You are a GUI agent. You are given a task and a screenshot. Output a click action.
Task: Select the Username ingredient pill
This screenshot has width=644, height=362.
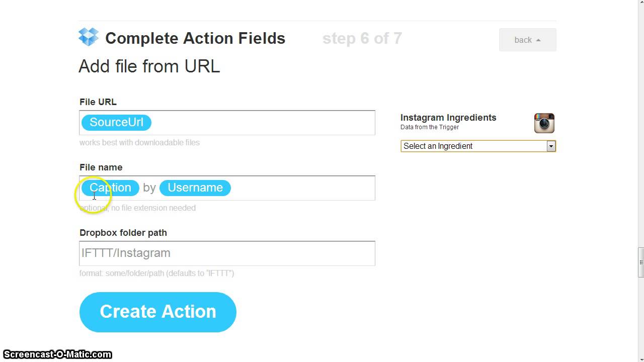pyautogui.click(x=195, y=188)
